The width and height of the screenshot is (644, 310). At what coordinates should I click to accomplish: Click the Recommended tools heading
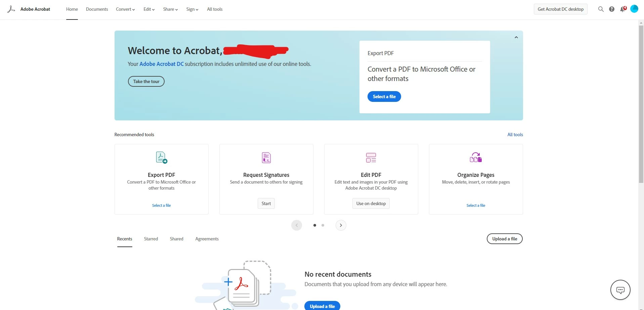(134, 134)
